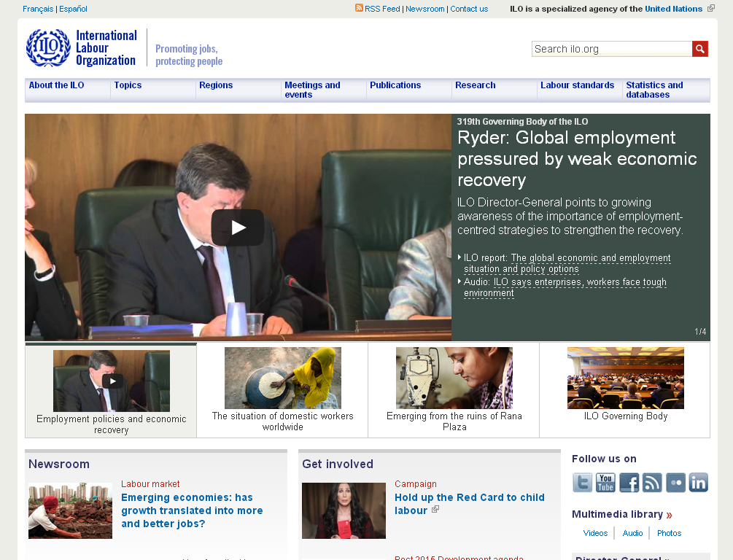Open Hold up the Red Card campaign link
The image size is (733, 560).
point(470,504)
